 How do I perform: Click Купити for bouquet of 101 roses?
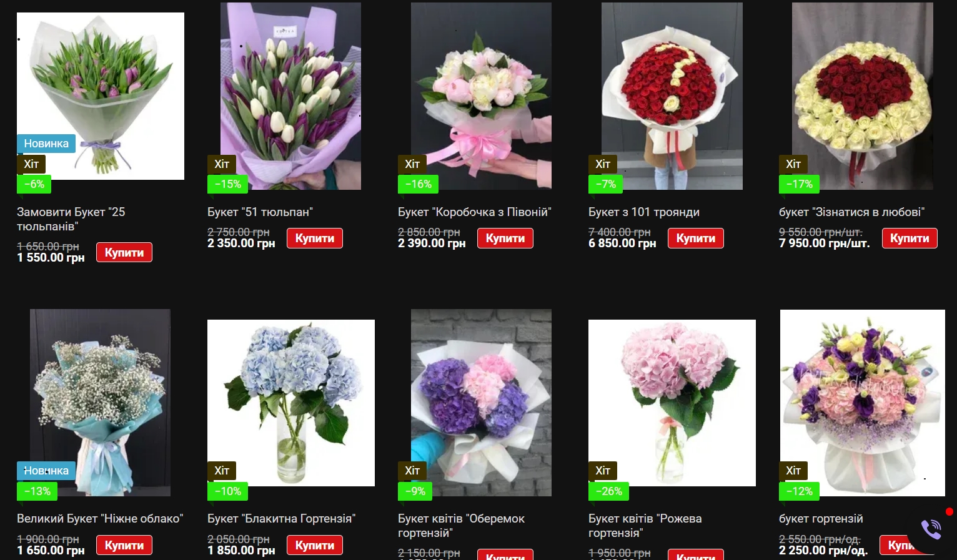coord(696,238)
